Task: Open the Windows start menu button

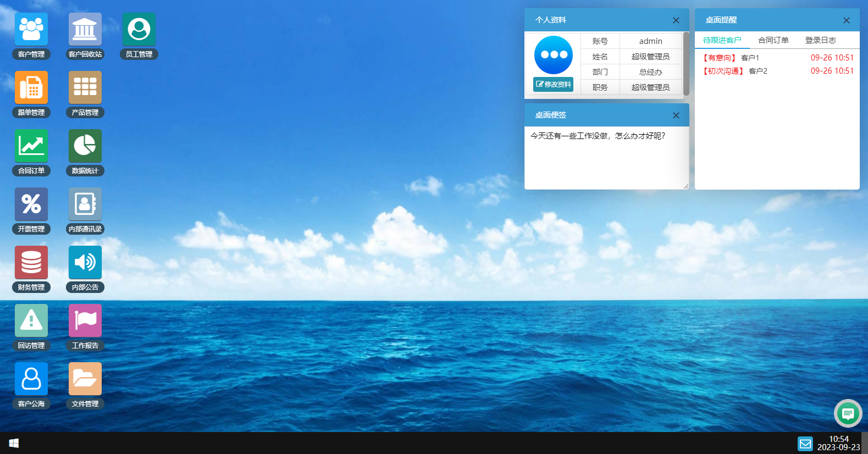Action: tap(14, 443)
